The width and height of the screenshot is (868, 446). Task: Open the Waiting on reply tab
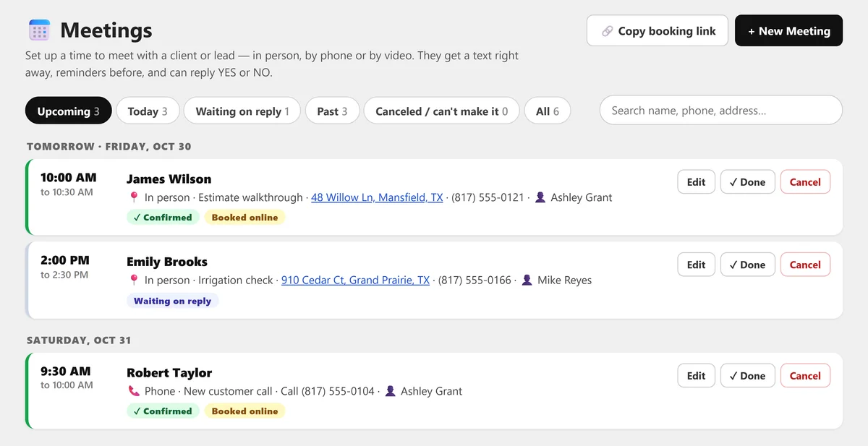242,111
